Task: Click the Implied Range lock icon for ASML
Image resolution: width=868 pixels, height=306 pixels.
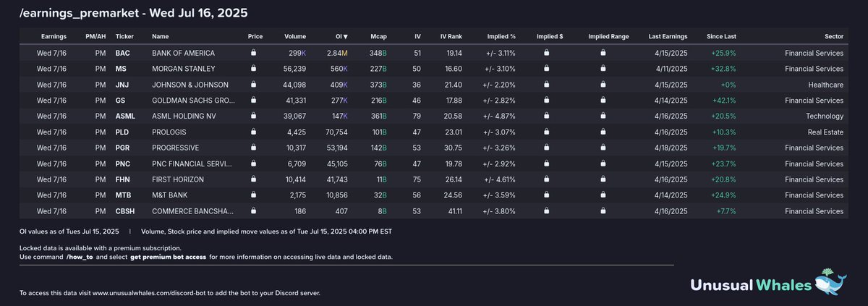Action: pos(603,116)
